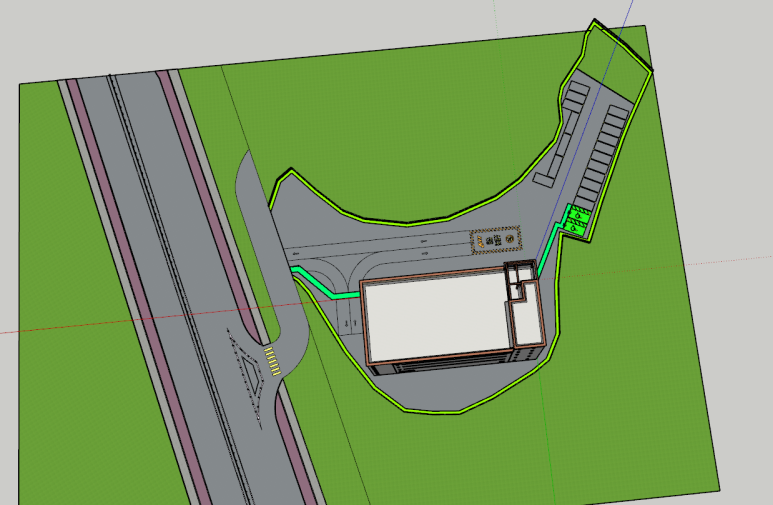Select the large white building roof
Viewport: 773px width, 505px height.
click(438, 316)
